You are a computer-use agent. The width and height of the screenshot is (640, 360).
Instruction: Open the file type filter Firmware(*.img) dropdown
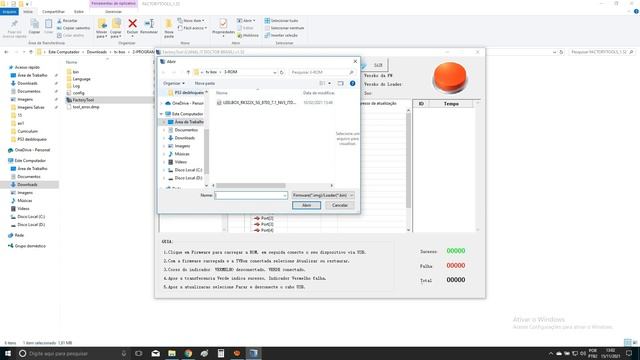322,196
